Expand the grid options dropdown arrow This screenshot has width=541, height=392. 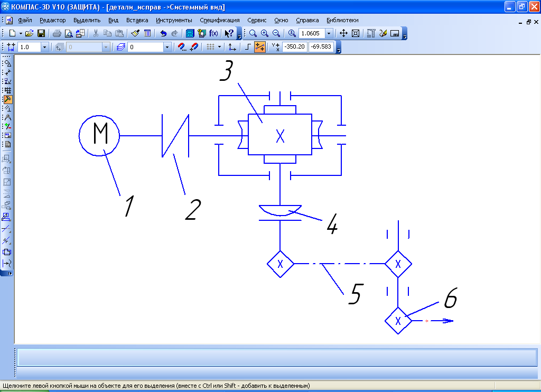[x=220, y=47]
